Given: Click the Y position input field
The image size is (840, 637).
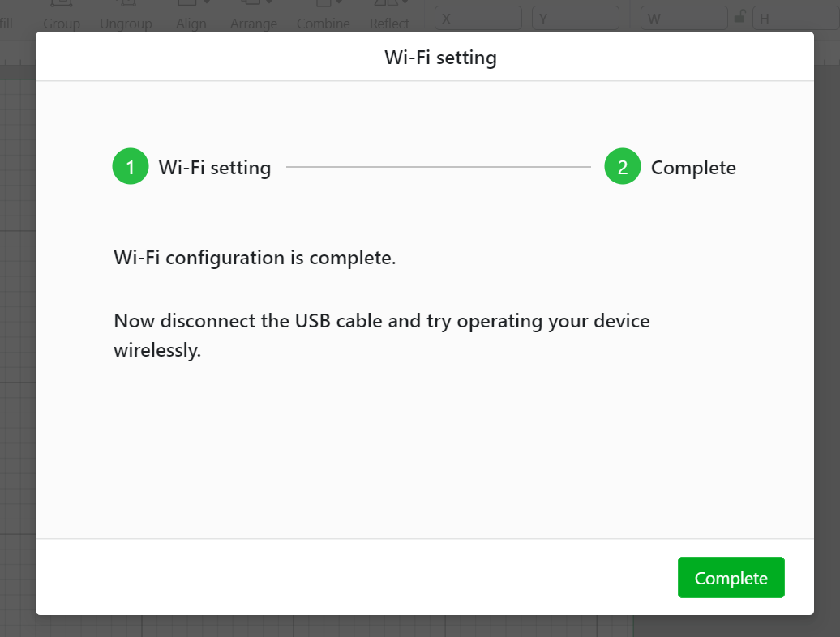Looking at the screenshot, I should [x=576, y=18].
